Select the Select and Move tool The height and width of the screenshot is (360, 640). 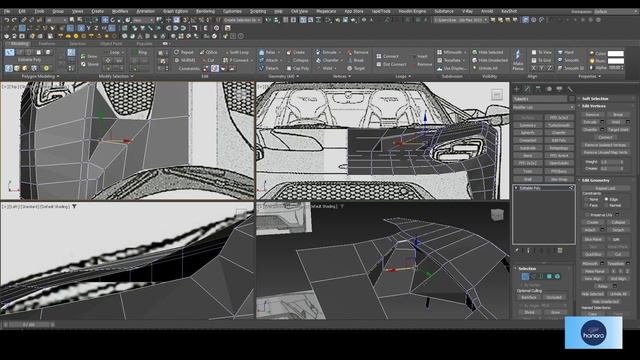(x=105, y=20)
